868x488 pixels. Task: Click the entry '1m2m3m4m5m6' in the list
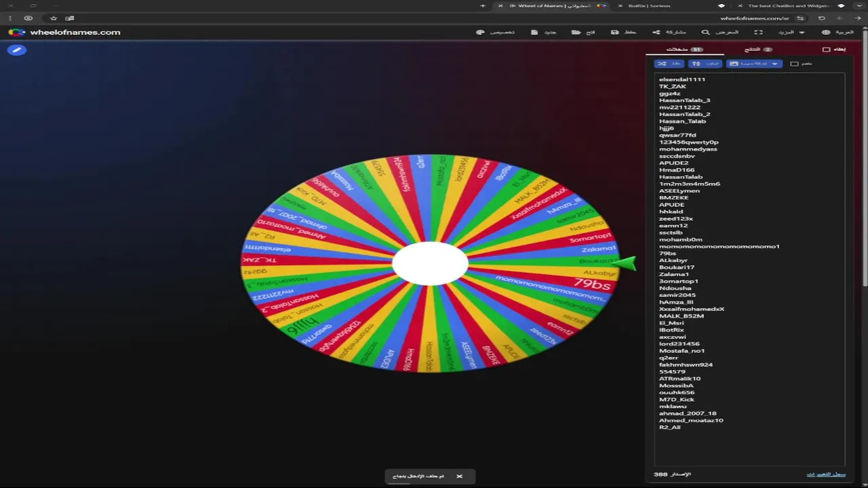[x=690, y=184]
